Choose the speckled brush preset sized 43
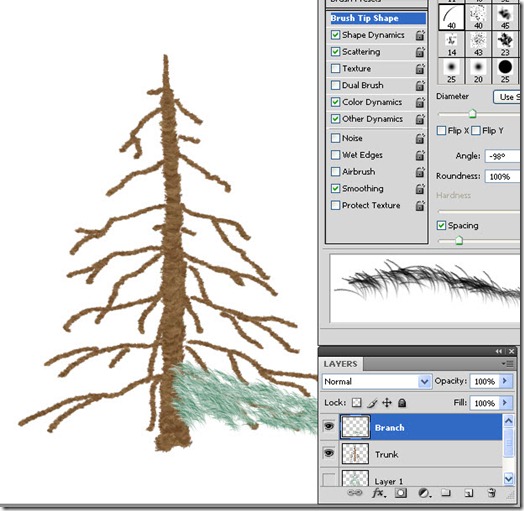 pyautogui.click(x=478, y=44)
